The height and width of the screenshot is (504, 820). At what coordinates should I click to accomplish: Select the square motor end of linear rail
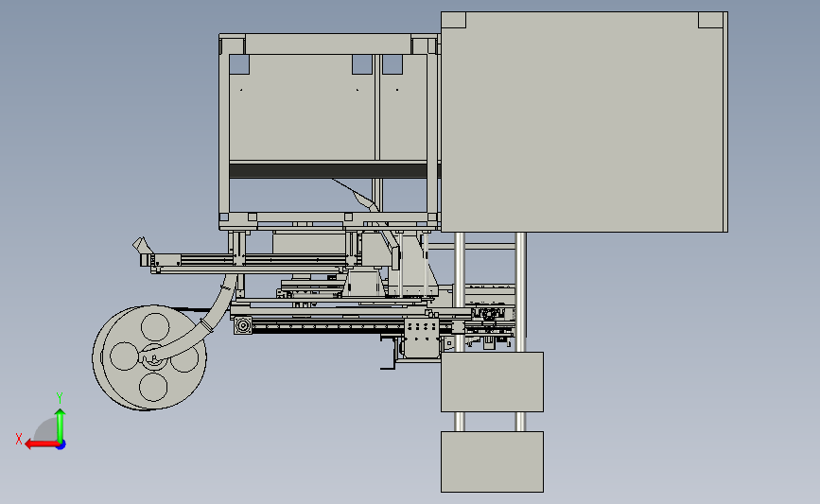(243, 325)
